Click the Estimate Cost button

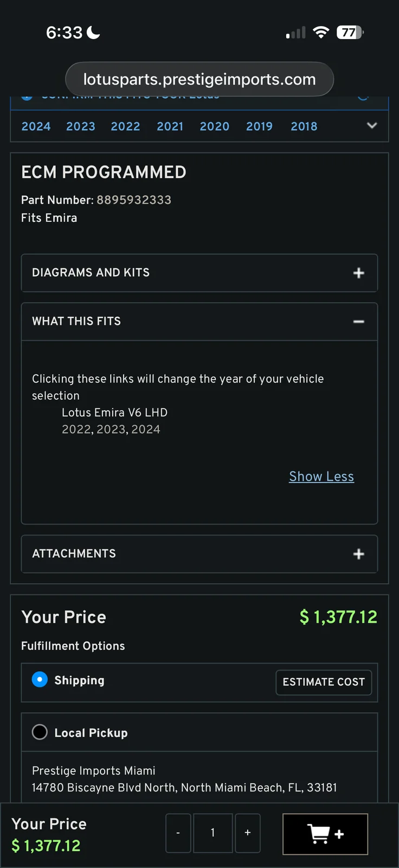tap(324, 682)
